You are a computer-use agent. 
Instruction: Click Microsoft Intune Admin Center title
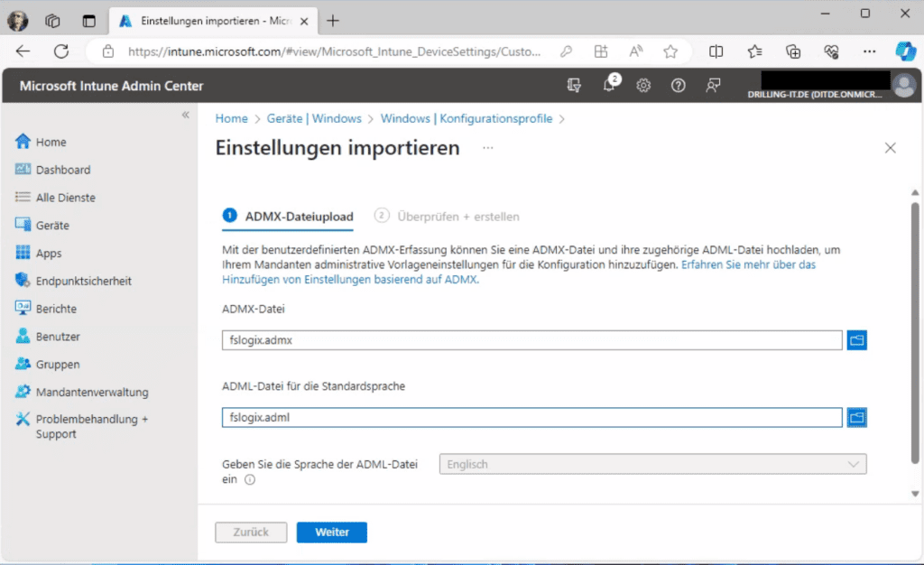point(111,86)
